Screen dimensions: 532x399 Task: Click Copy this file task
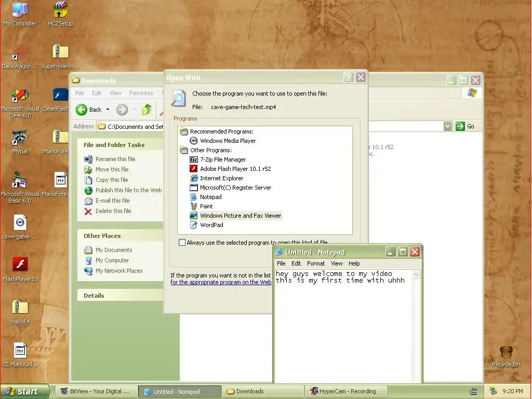click(106, 180)
